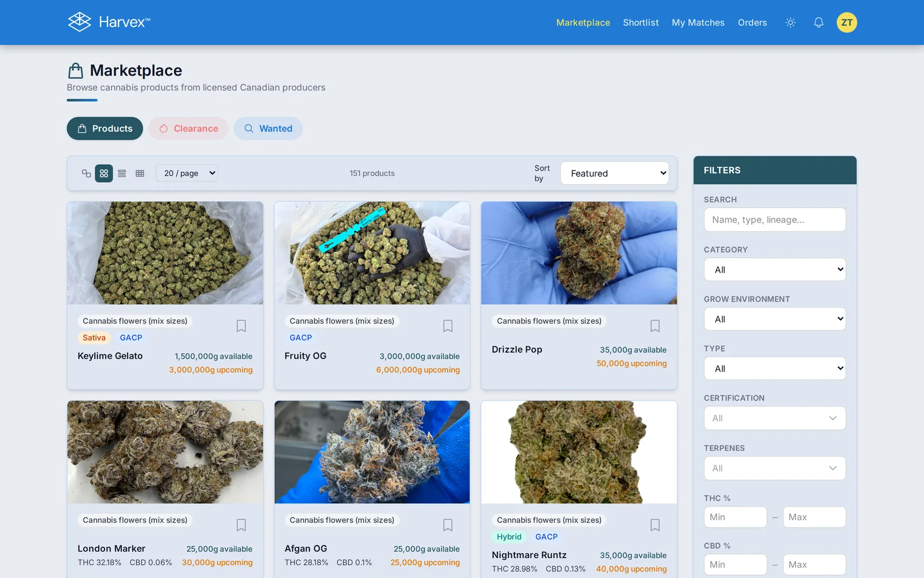Bookmark the London Marker product
Screen dimensions: 924x578
[x=241, y=525]
